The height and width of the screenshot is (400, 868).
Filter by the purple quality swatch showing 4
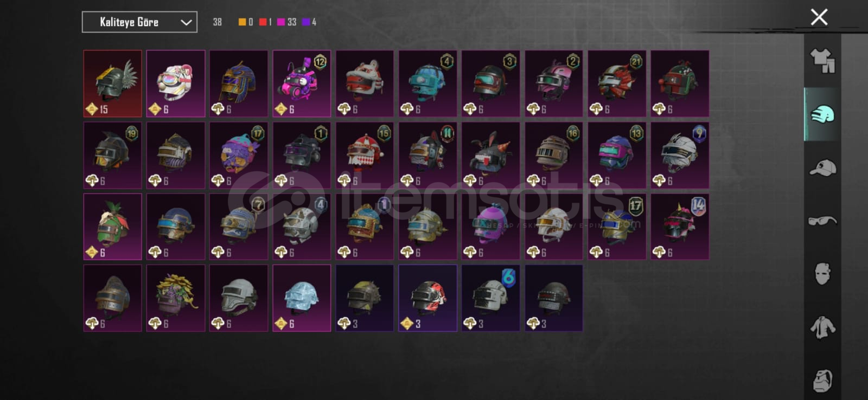[309, 22]
